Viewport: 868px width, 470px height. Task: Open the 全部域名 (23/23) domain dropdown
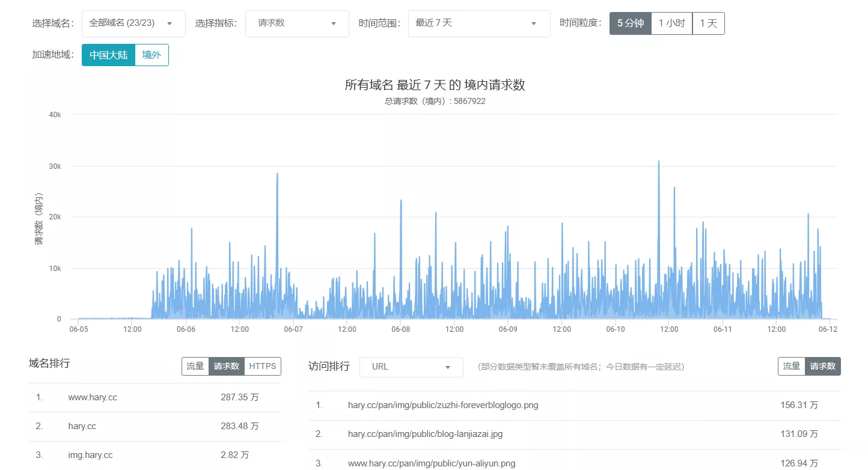[x=133, y=23]
